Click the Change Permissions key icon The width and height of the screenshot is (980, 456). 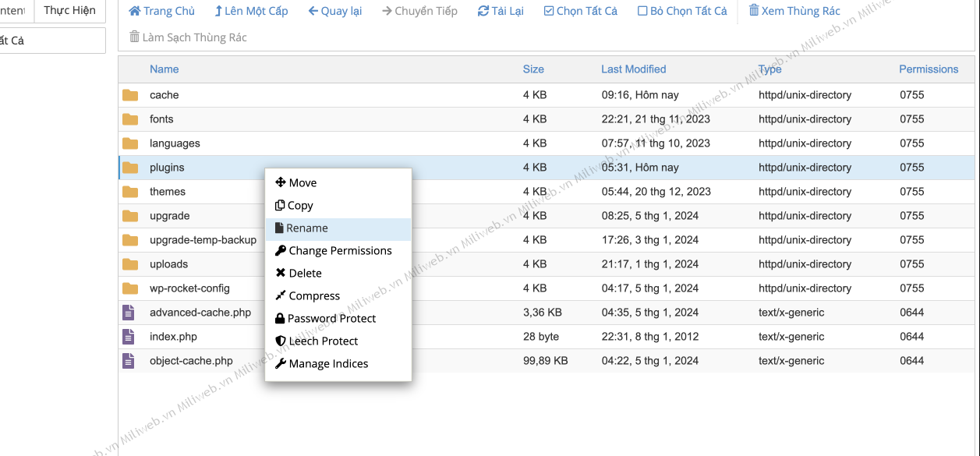pyautogui.click(x=279, y=250)
